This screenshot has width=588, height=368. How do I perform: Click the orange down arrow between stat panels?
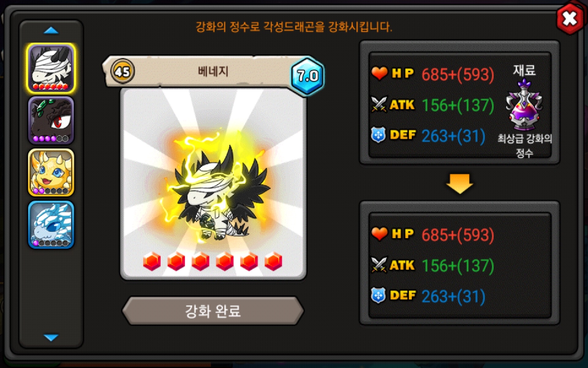[459, 184]
